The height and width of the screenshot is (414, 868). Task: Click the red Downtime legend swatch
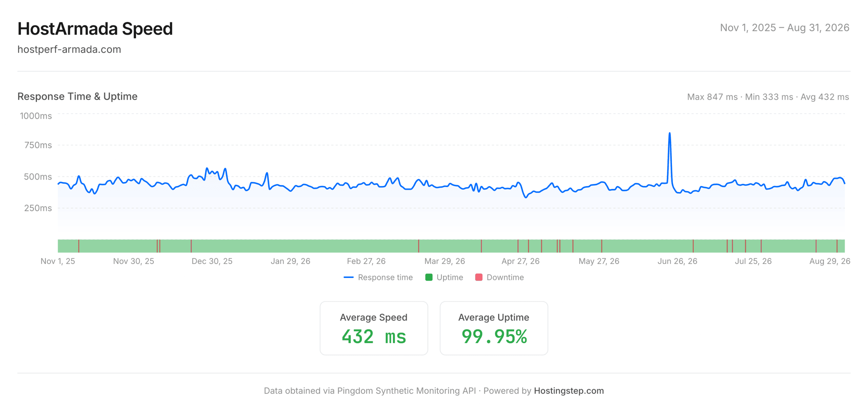point(479,277)
